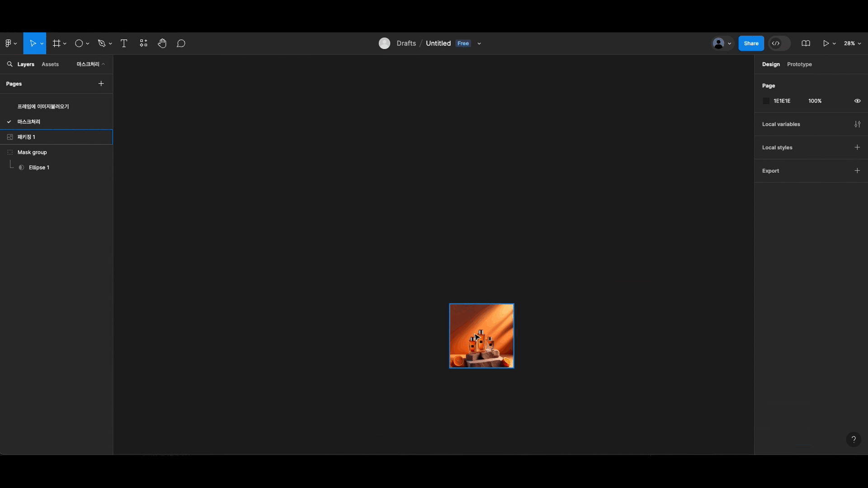Open the file options chevron next to Free
Viewport: 868px width, 488px height.
coord(479,44)
